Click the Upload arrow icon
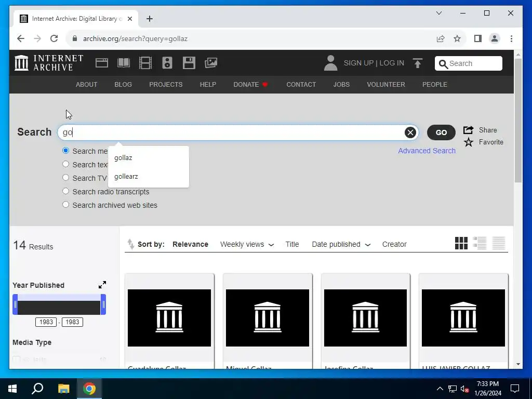The width and height of the screenshot is (532, 399). coord(418,63)
